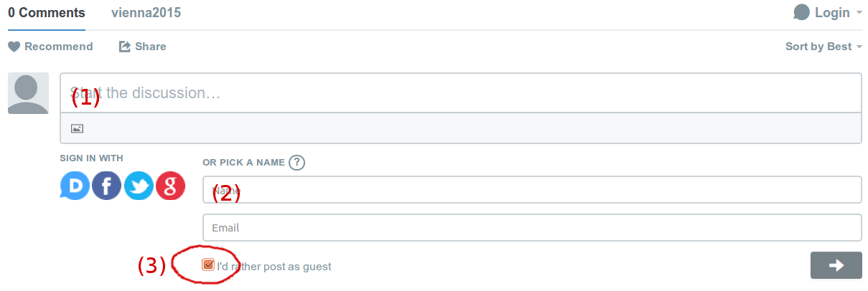Switch to the vienna2015 tab
Viewport: 868px width, 291px height.
pyautogui.click(x=146, y=13)
